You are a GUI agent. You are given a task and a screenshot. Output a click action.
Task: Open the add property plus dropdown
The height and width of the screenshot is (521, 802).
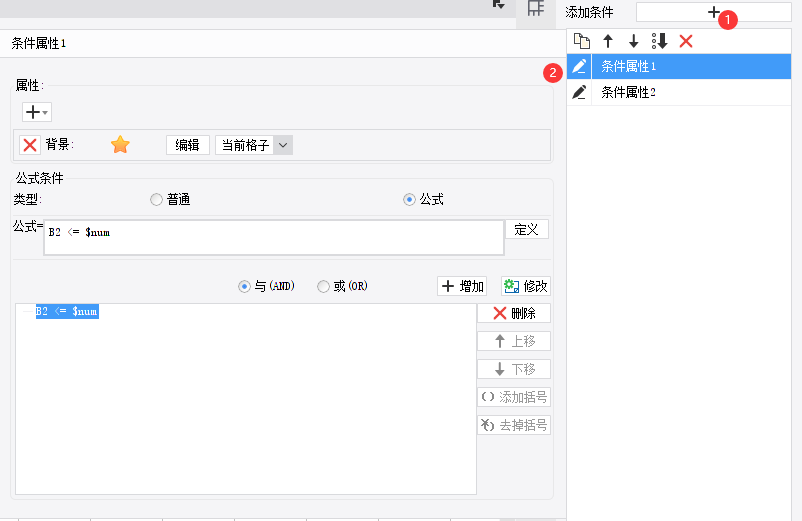click(37, 112)
